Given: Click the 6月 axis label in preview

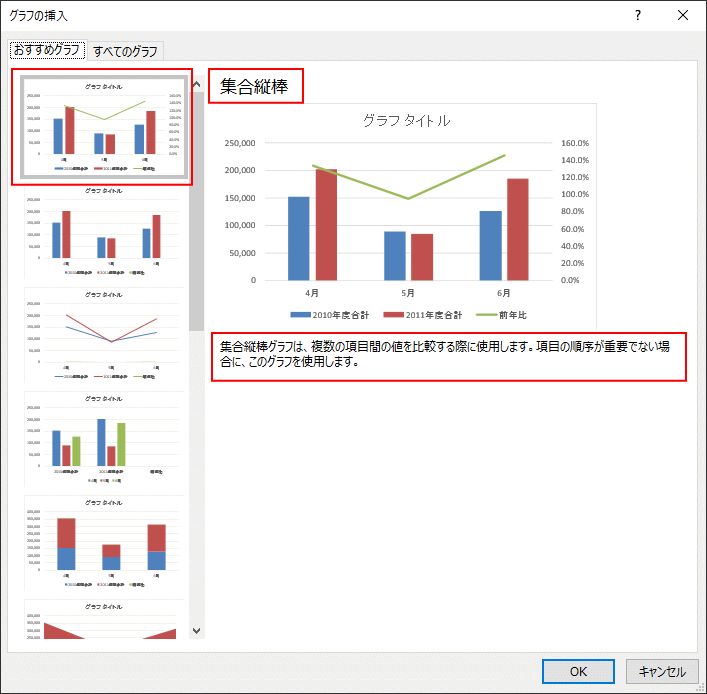Looking at the screenshot, I should pyautogui.click(x=504, y=293).
